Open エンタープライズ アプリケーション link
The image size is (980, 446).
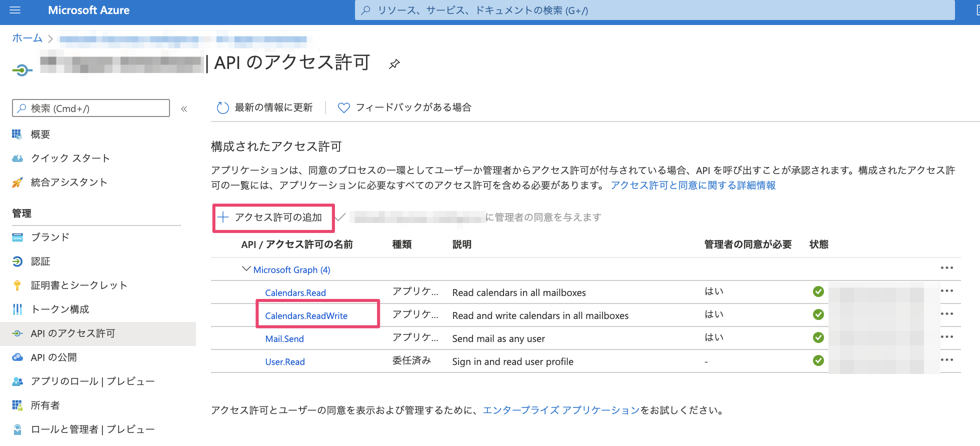[561, 410]
